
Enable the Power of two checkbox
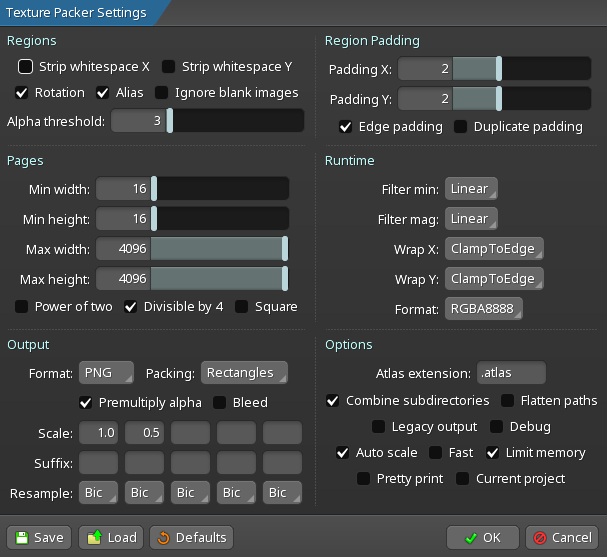click(21, 307)
